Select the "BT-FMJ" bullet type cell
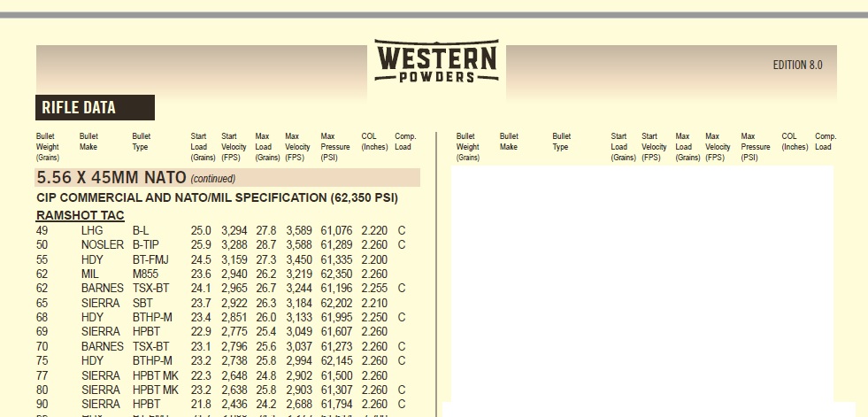The image size is (868, 417). tap(150, 259)
